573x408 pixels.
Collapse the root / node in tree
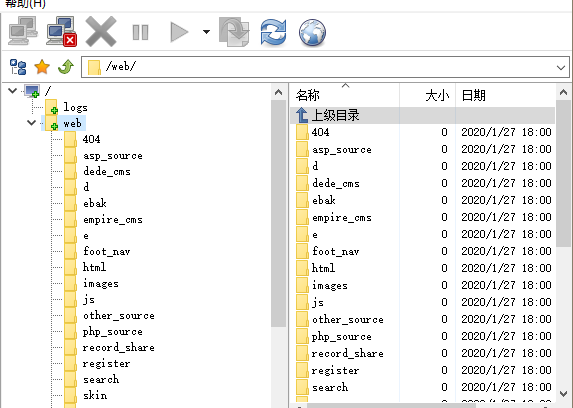pos(13,91)
